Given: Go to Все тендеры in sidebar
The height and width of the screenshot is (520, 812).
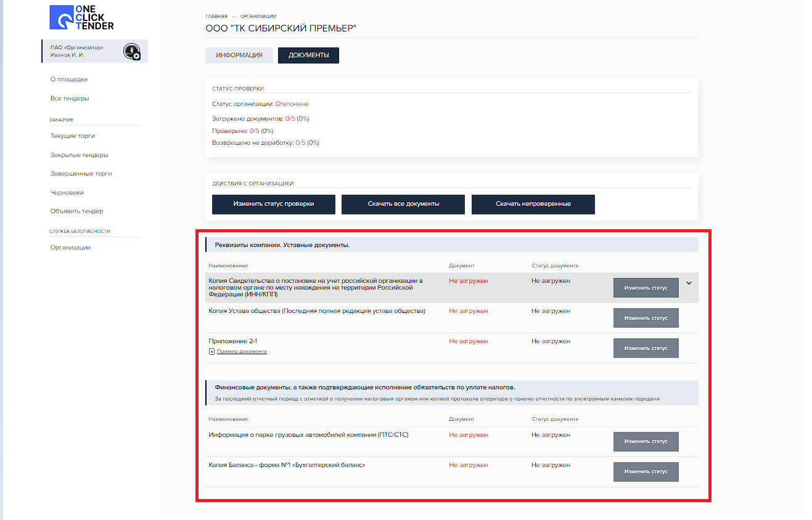Looking at the screenshot, I should tap(70, 99).
